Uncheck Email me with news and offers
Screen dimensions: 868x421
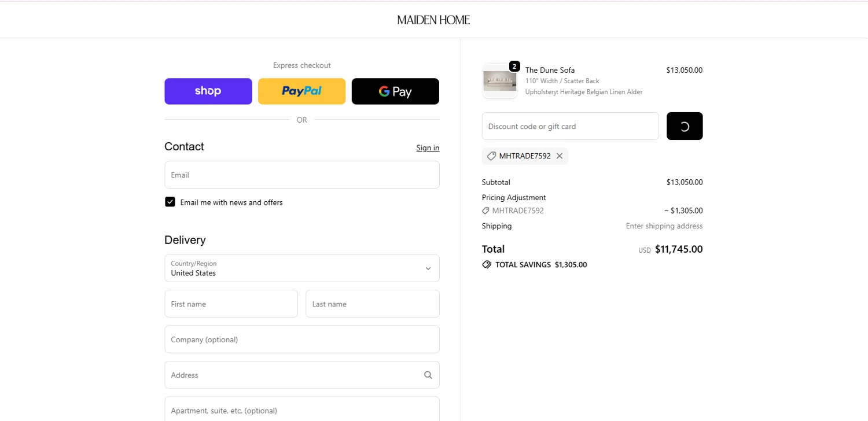170,202
